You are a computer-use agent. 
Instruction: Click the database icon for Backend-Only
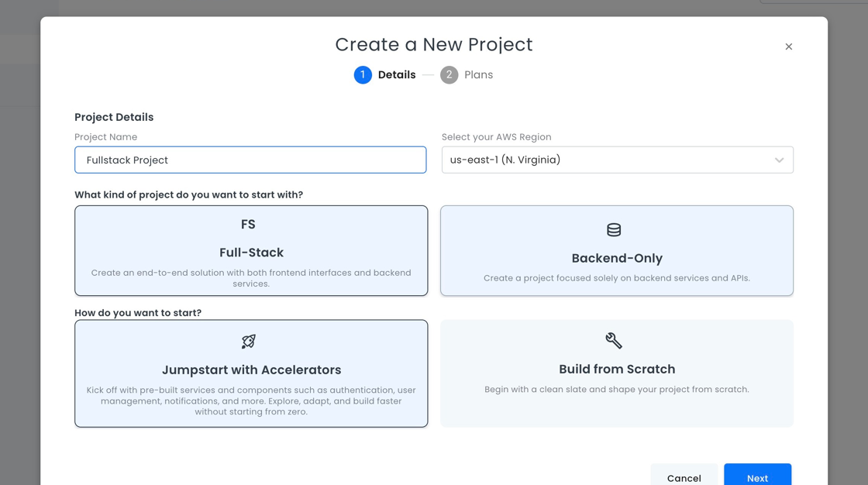(614, 230)
